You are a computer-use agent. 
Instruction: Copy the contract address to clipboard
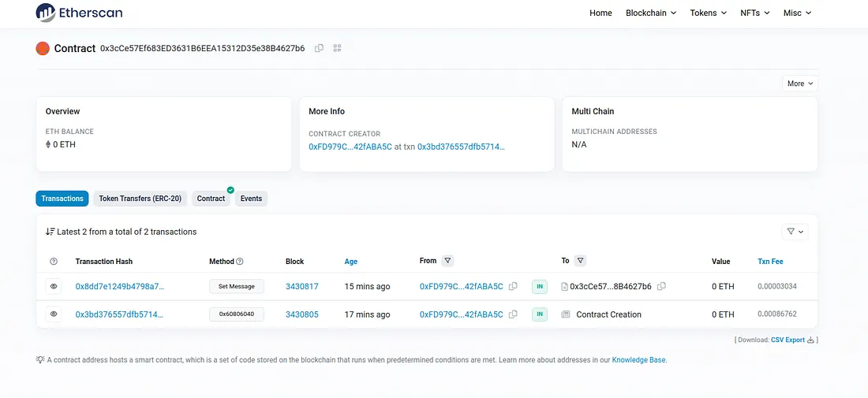coord(319,48)
